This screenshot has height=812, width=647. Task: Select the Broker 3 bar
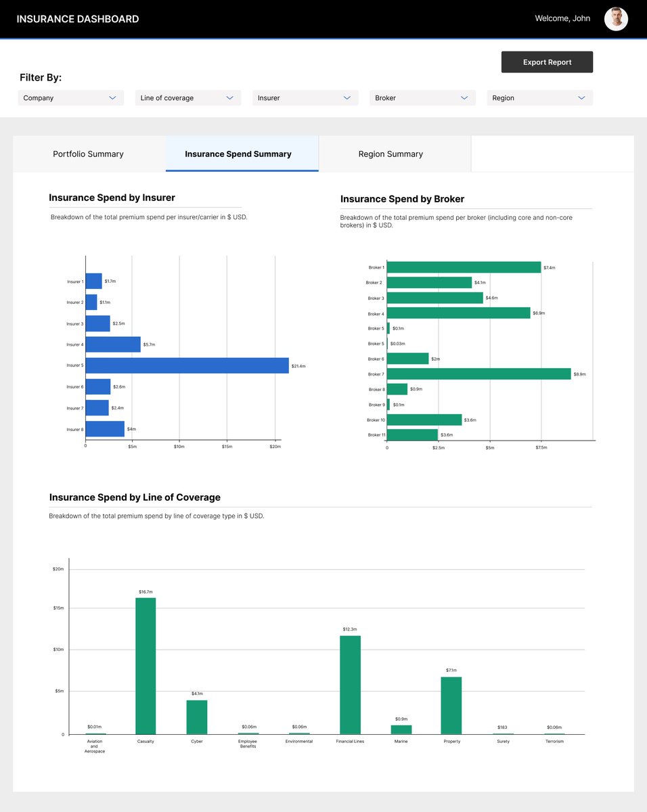(x=434, y=298)
